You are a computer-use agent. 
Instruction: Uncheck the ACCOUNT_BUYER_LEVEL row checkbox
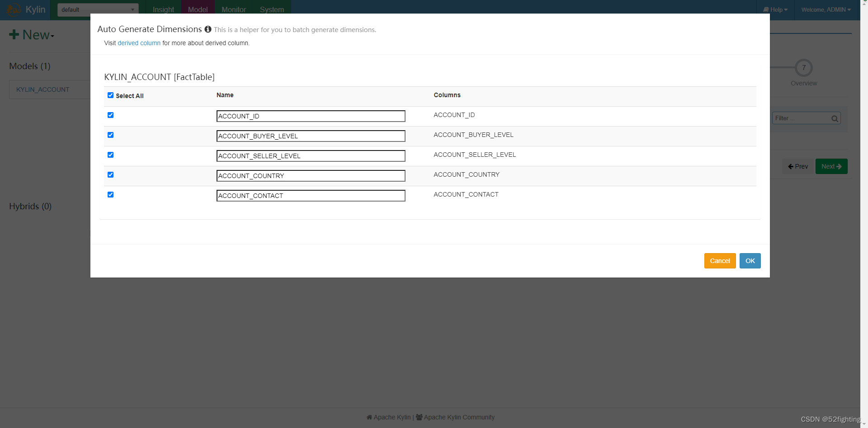coord(110,135)
